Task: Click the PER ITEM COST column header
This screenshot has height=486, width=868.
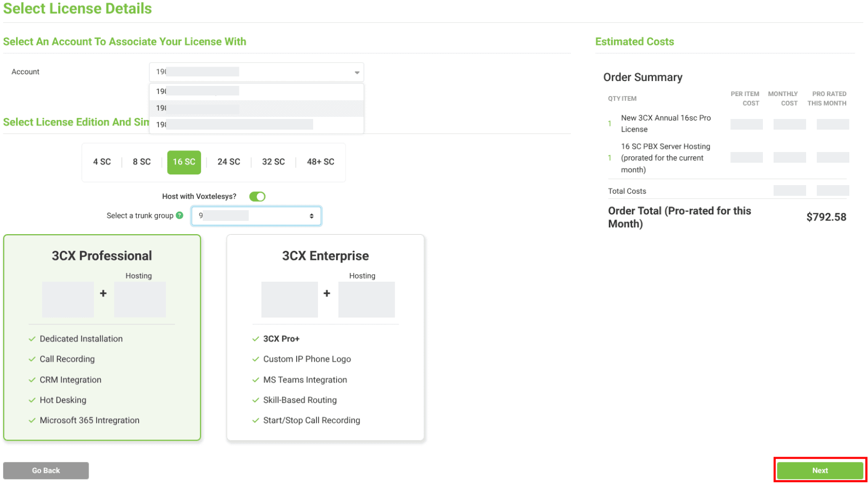Action: [x=745, y=99]
